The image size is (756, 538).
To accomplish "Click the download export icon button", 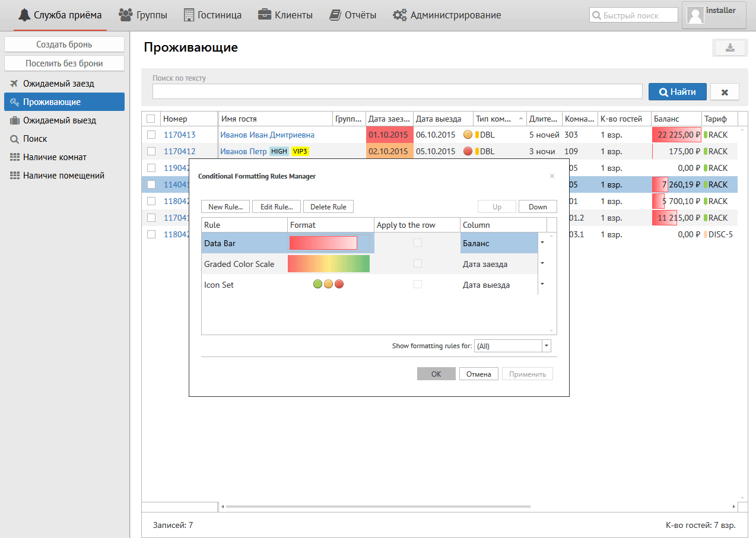I will 730,48.
